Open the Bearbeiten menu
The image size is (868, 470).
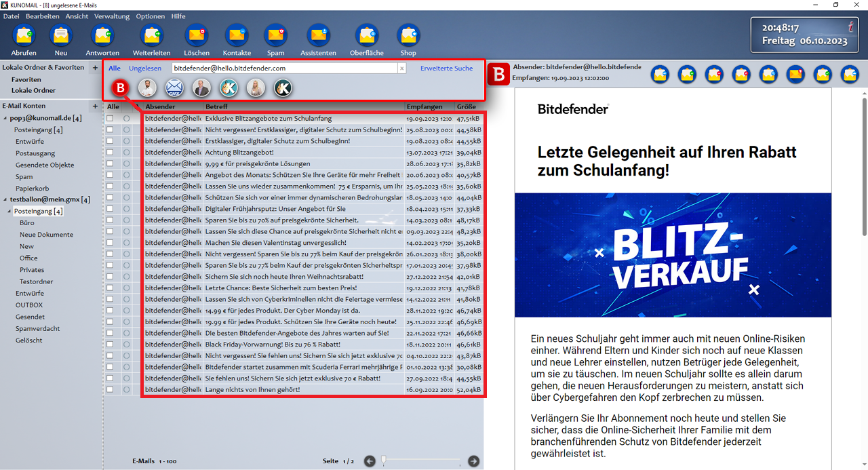(x=43, y=16)
